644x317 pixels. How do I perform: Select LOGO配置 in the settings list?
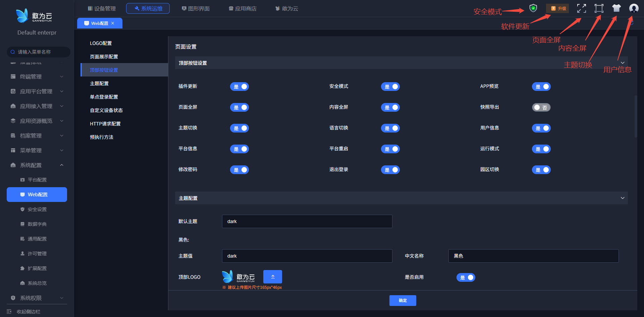[124, 43]
